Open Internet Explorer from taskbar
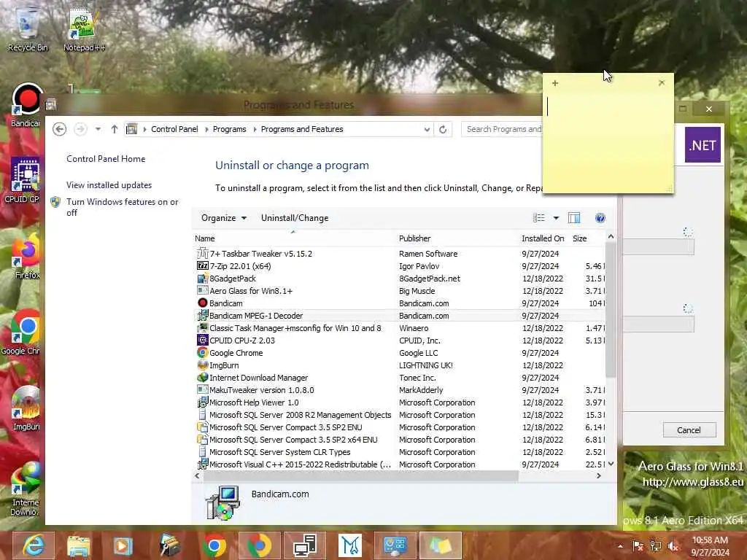 (x=34, y=545)
